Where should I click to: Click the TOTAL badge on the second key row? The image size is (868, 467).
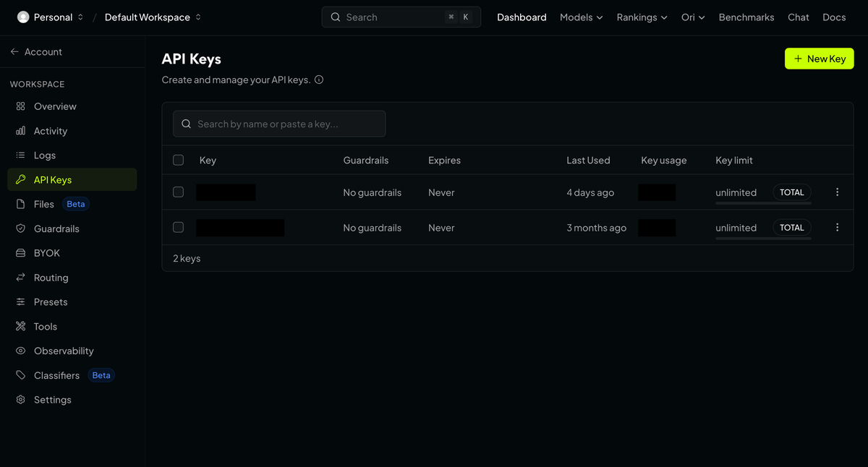792,227
